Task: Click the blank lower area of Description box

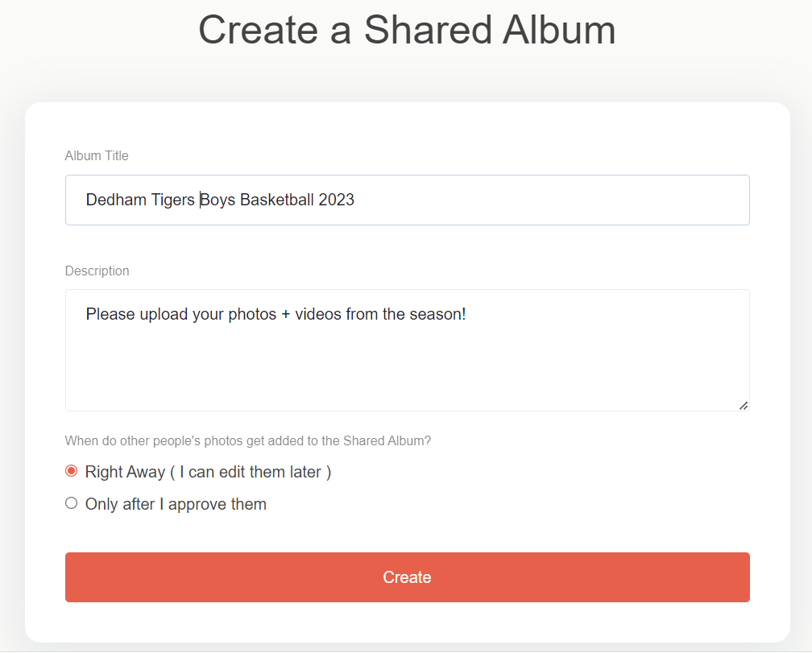Action: [x=407, y=373]
